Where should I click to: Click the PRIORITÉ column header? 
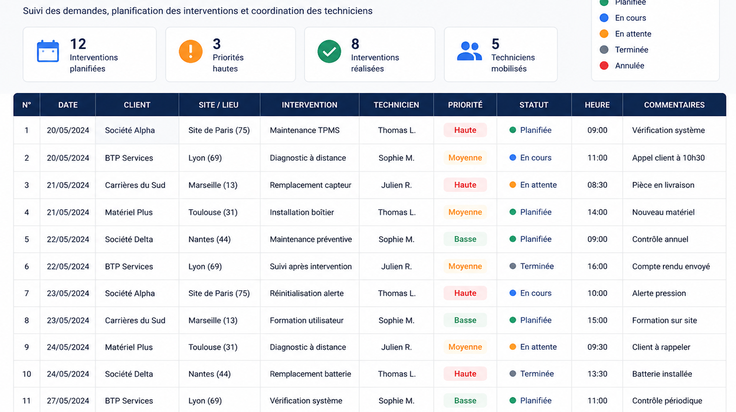pyautogui.click(x=465, y=105)
